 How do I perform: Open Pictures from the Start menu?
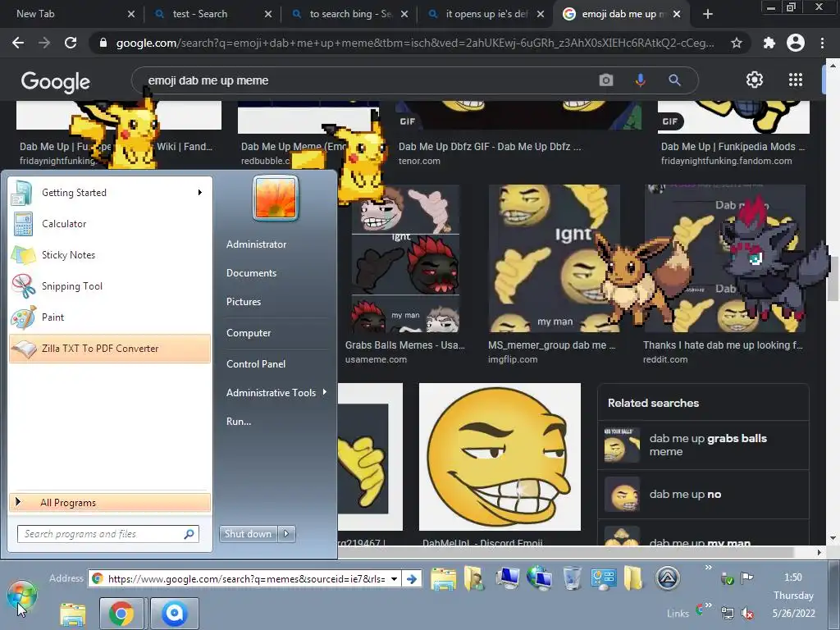point(244,302)
